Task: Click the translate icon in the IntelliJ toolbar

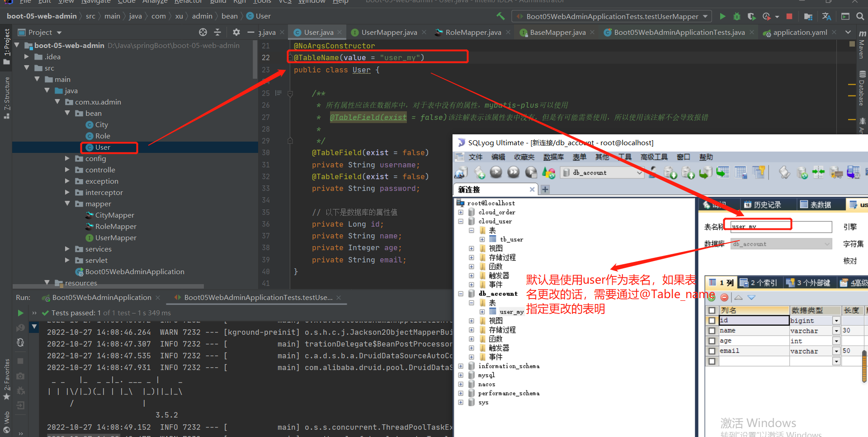Action: [x=826, y=16]
